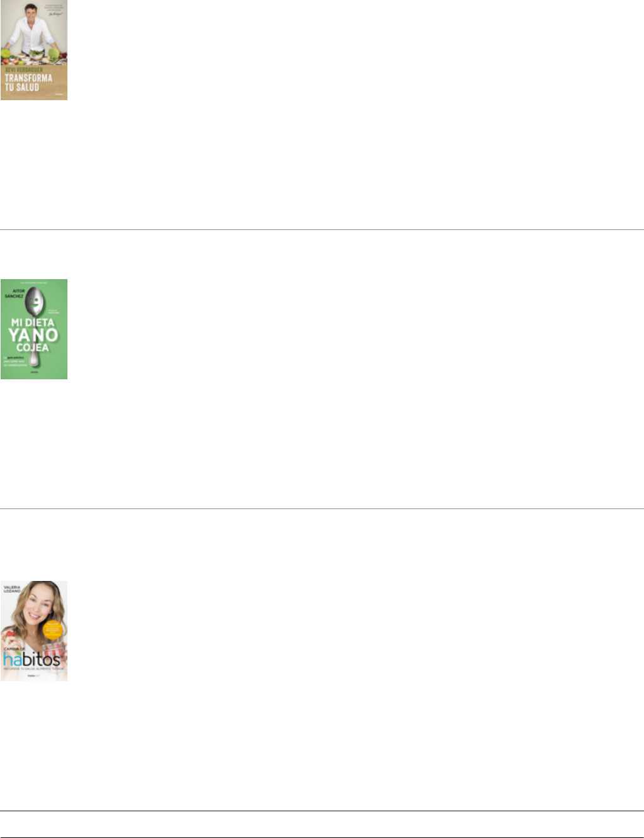Open the 'Cambia de hábitos' book cover
This screenshot has height=838, width=644.
34,631
